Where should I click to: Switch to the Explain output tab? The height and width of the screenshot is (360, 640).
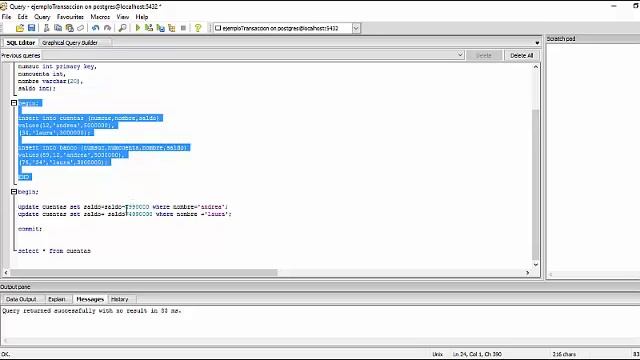[x=57, y=299]
